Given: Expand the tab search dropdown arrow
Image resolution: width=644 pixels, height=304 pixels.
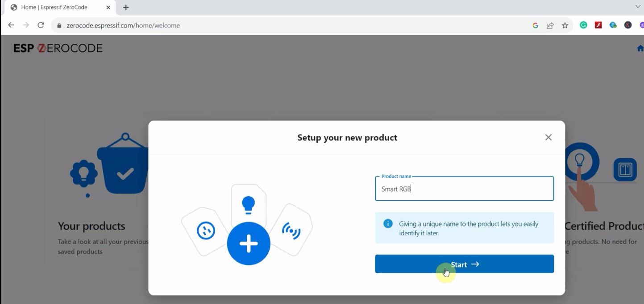Looking at the screenshot, I should (x=637, y=7).
